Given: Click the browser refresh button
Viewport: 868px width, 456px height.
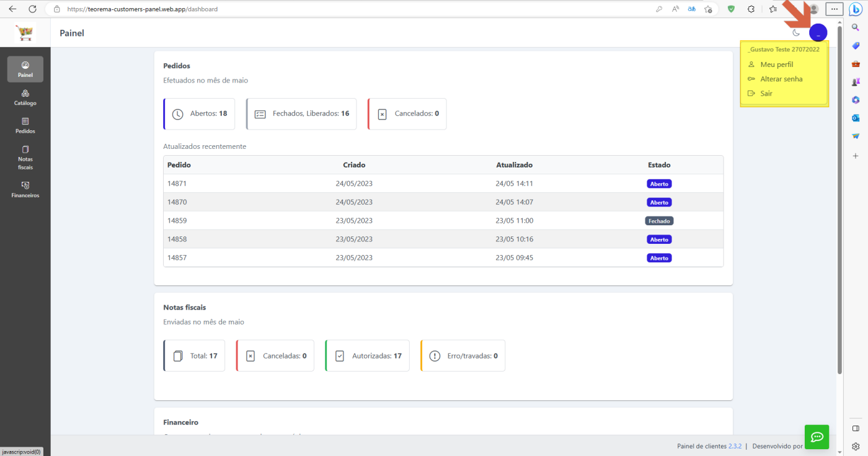Looking at the screenshot, I should [x=32, y=9].
